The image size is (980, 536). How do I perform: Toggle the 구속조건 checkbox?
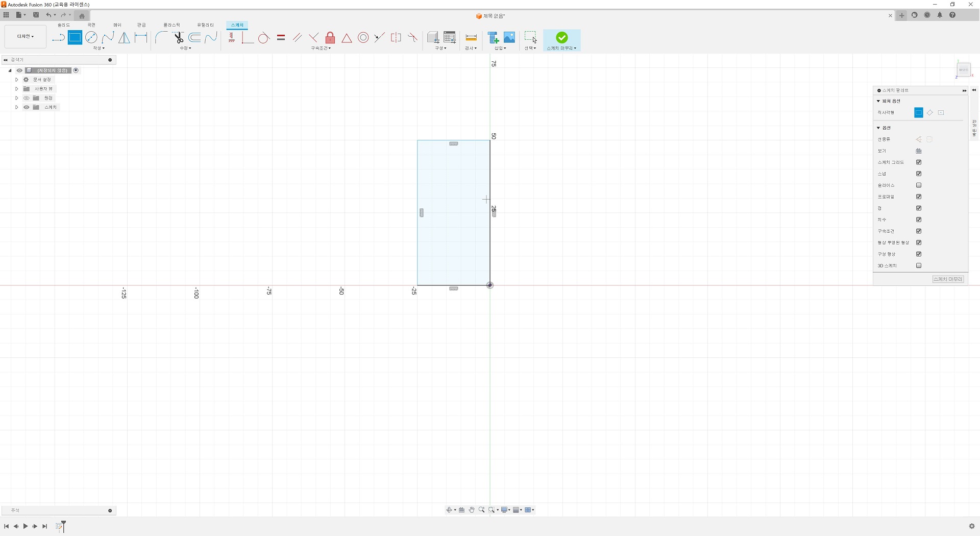coord(919,231)
